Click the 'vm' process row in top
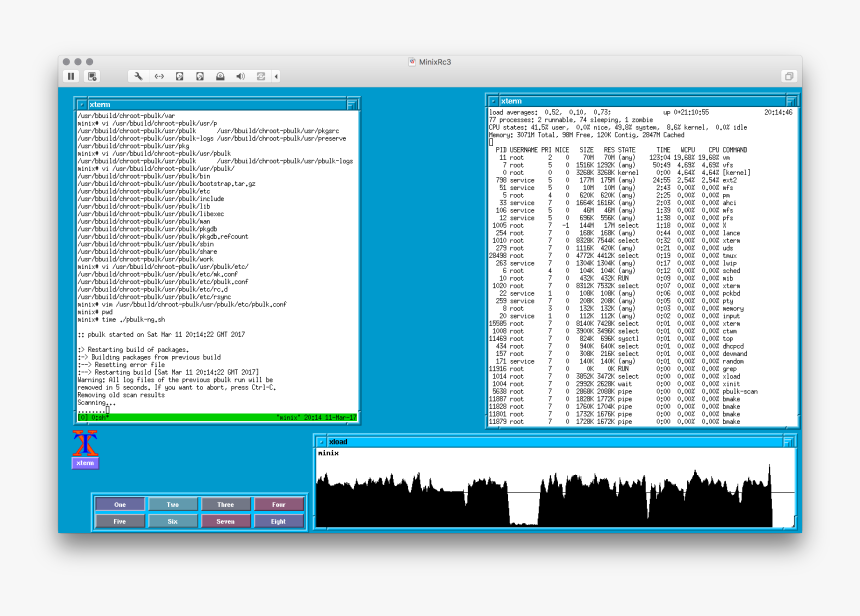860x616 pixels. (x=615, y=157)
